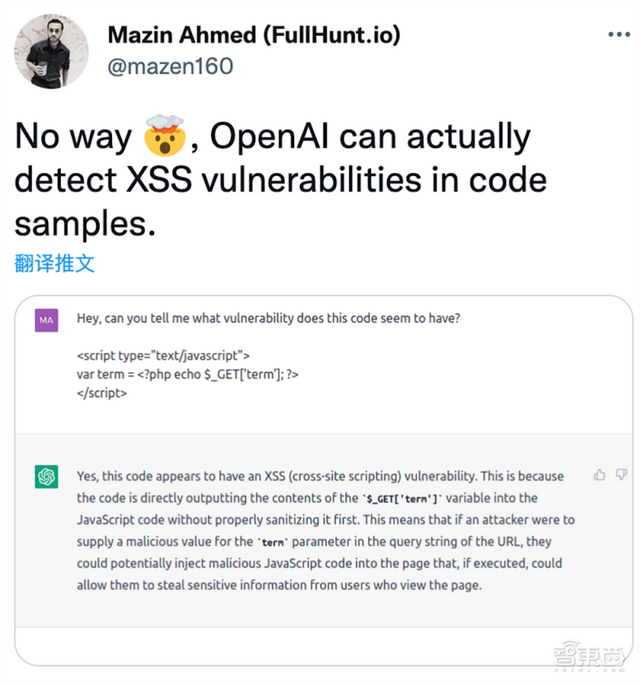This screenshot has height=686, width=640.
Task: Open the three-dot more options menu
Action: [619, 35]
